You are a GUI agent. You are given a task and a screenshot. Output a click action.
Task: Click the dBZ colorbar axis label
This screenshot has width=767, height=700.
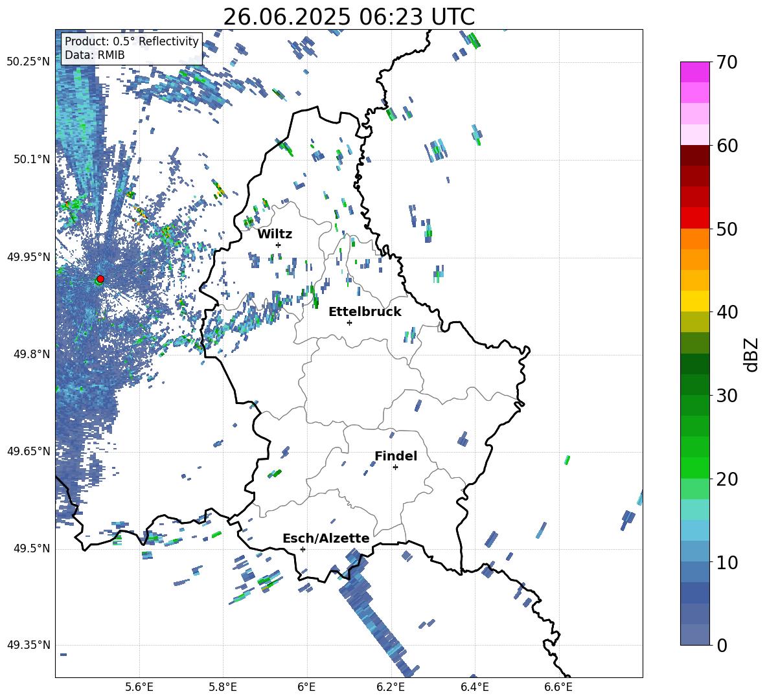point(751,354)
